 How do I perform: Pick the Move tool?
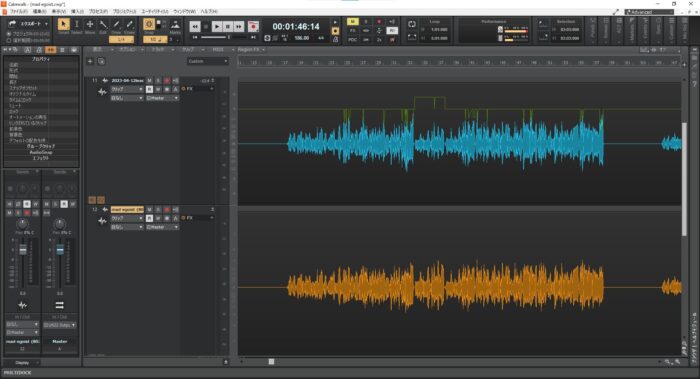coord(90,24)
